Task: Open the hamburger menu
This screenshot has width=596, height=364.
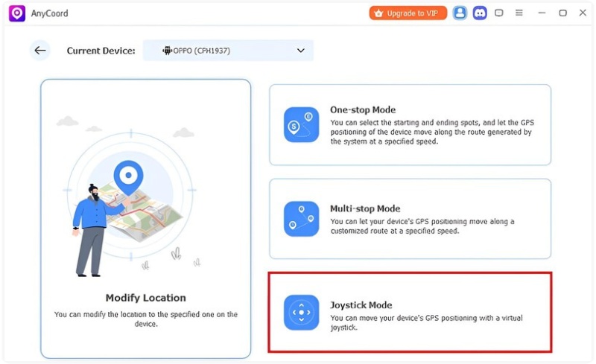Action: click(x=519, y=13)
